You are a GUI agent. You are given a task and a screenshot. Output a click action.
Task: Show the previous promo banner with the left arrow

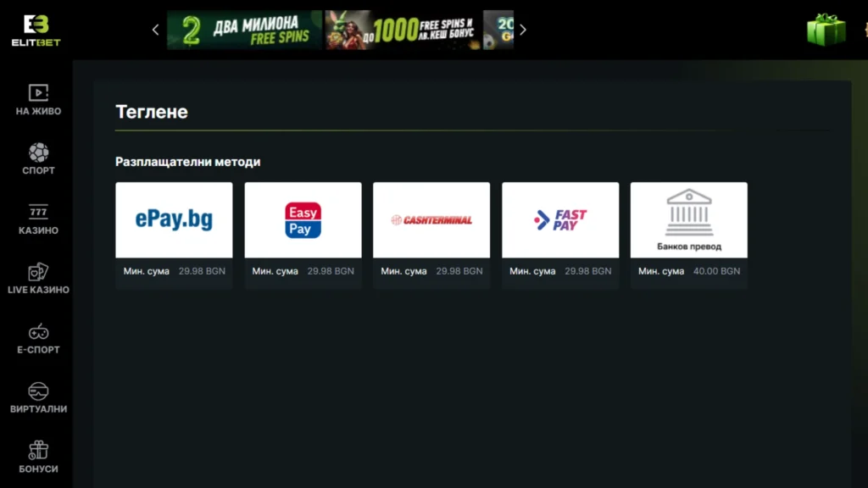(x=156, y=30)
